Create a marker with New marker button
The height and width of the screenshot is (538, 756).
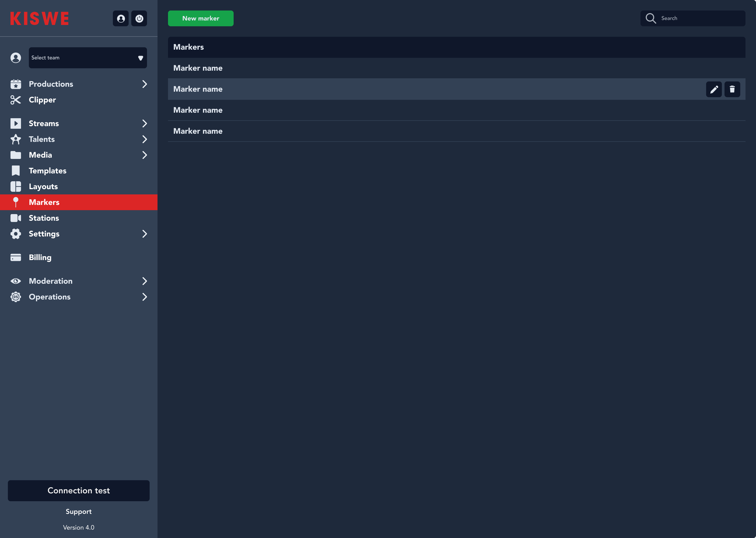click(201, 18)
